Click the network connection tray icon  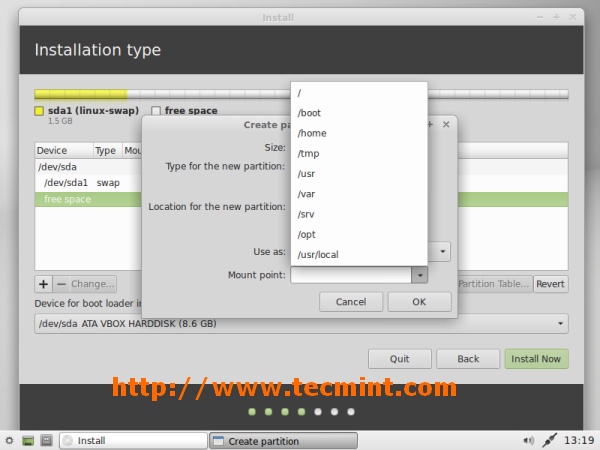click(549, 440)
